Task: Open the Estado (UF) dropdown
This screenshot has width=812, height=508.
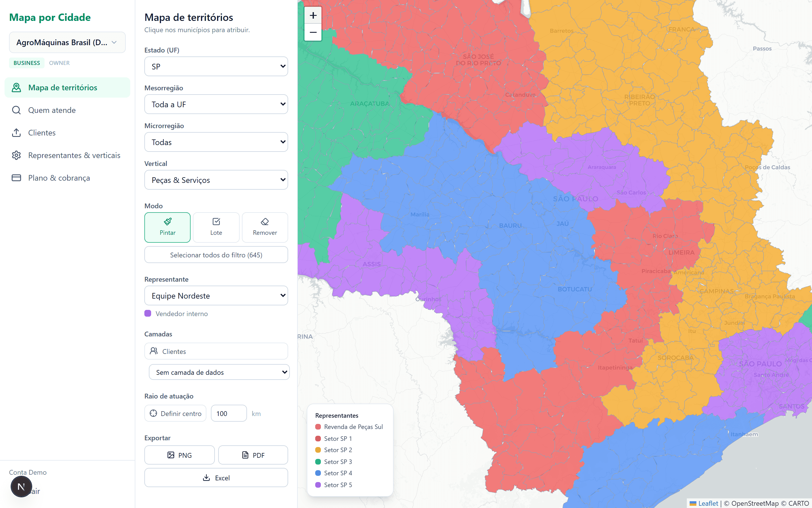Action: [216, 67]
